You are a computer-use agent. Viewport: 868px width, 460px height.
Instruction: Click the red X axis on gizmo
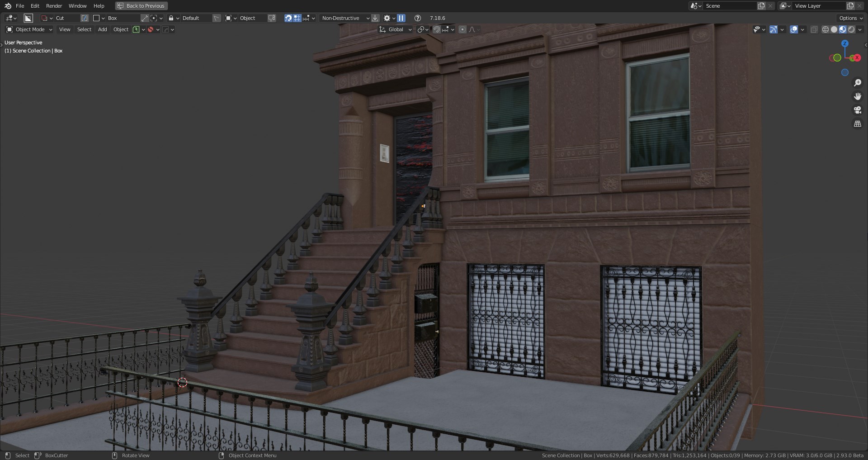[857, 58]
